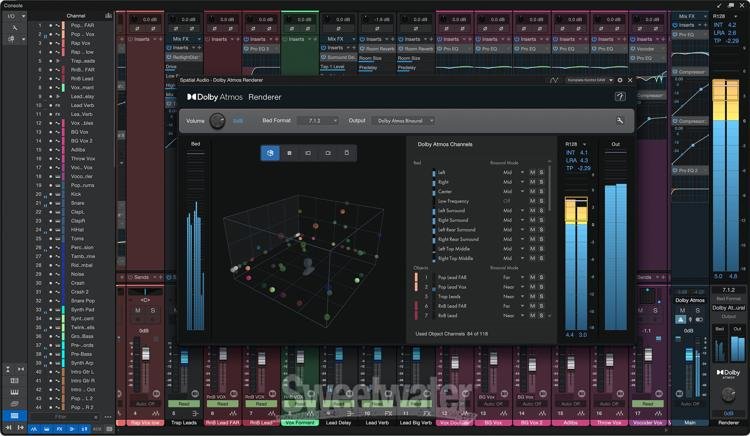This screenshot has height=436, width=750.
Task: Click the automation curve icon in Renderer title bar
Action: pos(554,80)
